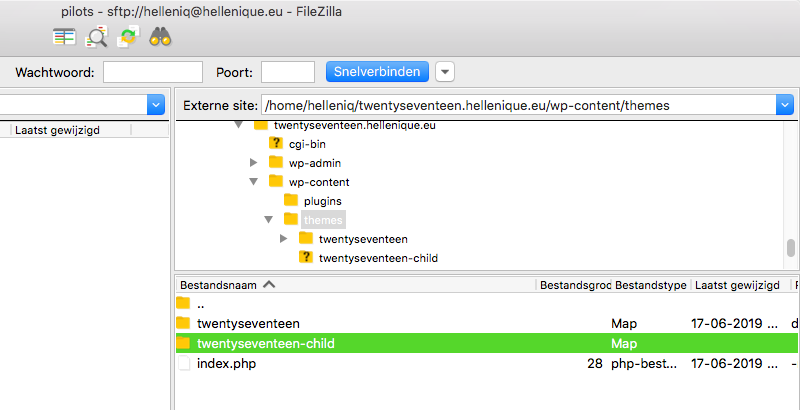Sort by Bestandsgrootte column header
The width and height of the screenshot is (800, 410).
click(x=574, y=285)
